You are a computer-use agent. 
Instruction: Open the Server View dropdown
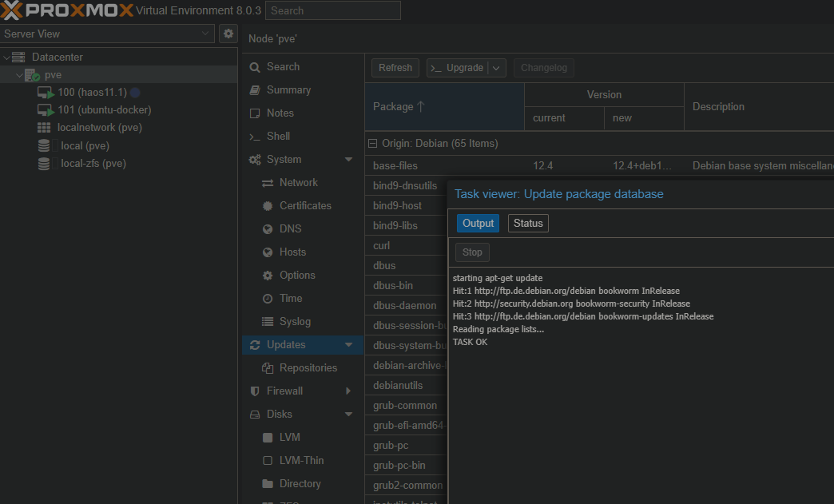[x=205, y=34]
